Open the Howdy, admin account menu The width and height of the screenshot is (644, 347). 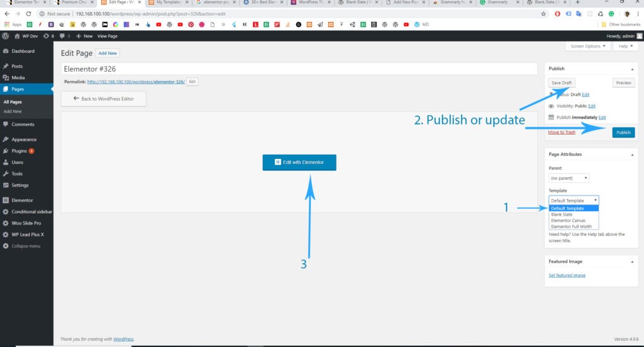pyautogui.click(x=624, y=36)
